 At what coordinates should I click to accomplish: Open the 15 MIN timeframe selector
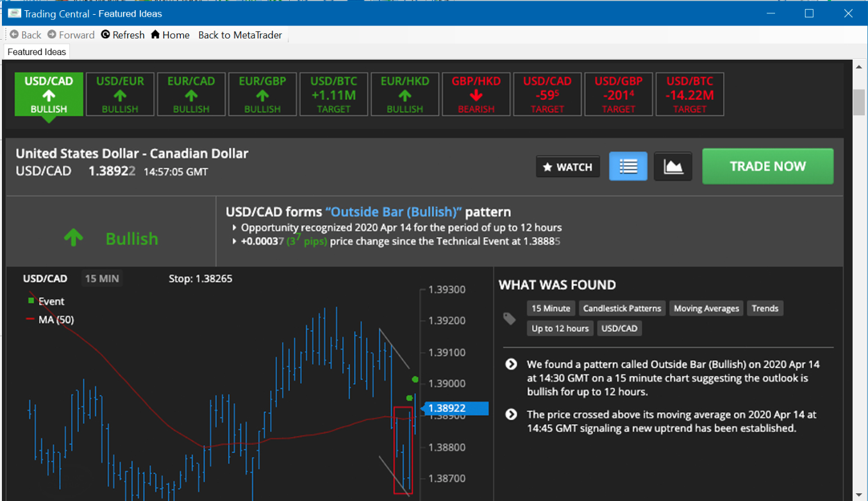coord(101,278)
